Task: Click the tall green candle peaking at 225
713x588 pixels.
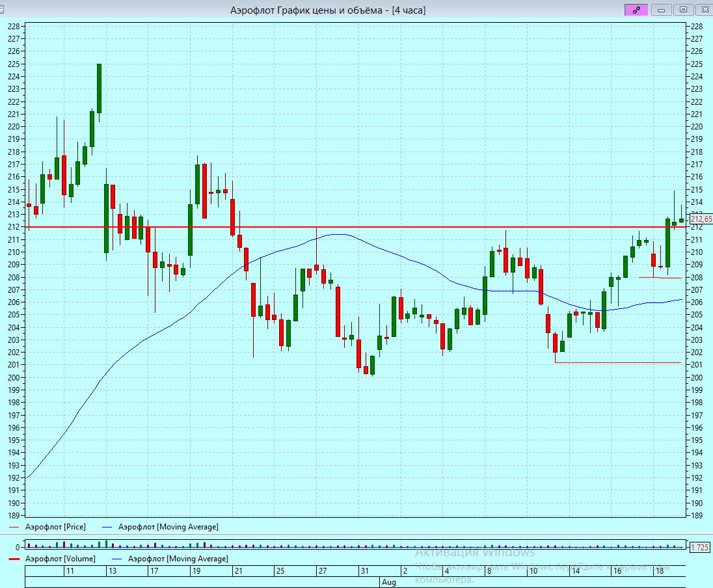Action: [99, 88]
